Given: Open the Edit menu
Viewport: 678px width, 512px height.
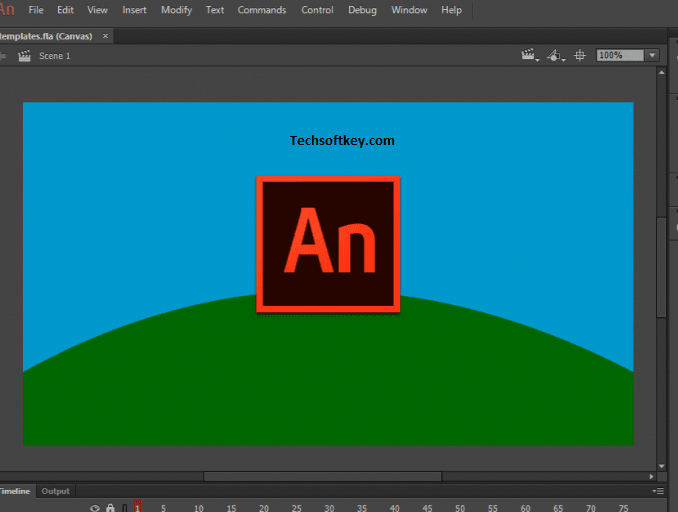Looking at the screenshot, I should [x=65, y=10].
